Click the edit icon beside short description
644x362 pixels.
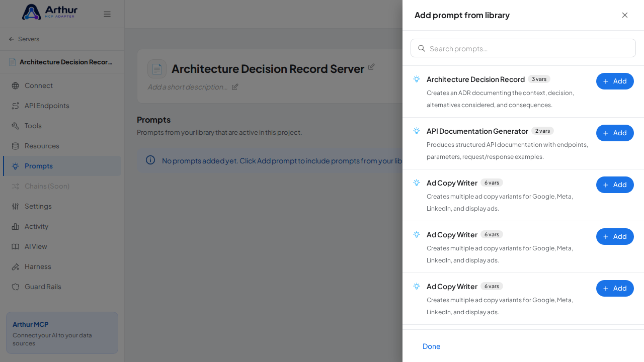coord(235,87)
